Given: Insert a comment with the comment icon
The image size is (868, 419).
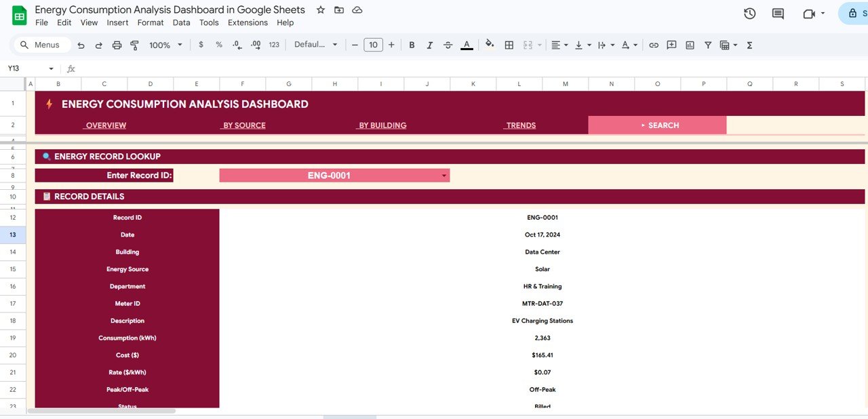Looking at the screenshot, I should (671, 45).
